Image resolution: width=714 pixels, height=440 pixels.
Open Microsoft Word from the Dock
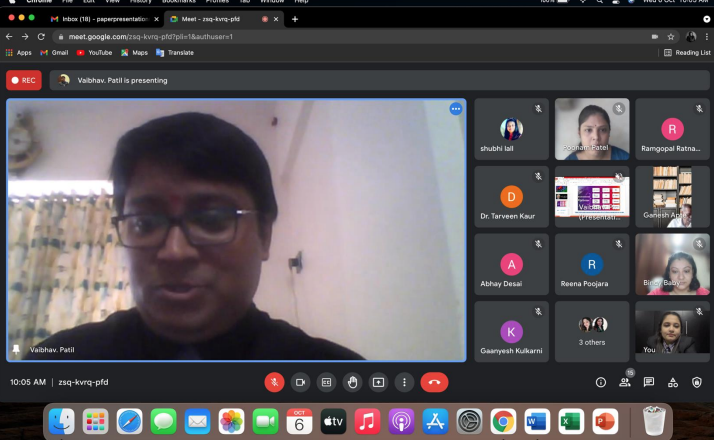tap(537, 421)
